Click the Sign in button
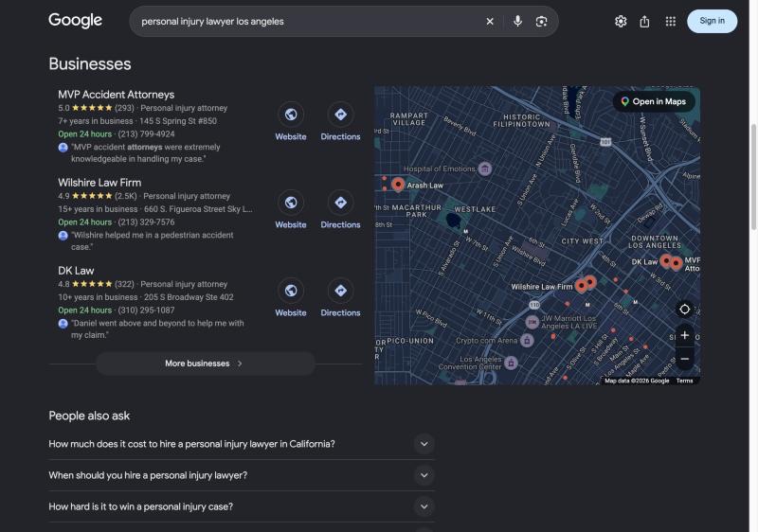The height and width of the screenshot is (532, 758). pos(713,21)
